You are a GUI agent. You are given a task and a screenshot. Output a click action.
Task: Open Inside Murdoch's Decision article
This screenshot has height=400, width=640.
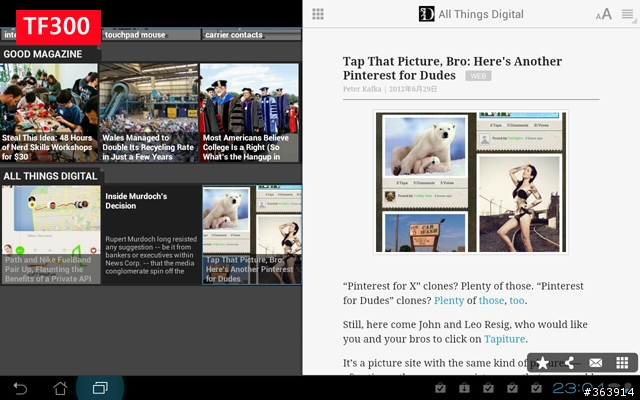pyautogui.click(x=151, y=235)
